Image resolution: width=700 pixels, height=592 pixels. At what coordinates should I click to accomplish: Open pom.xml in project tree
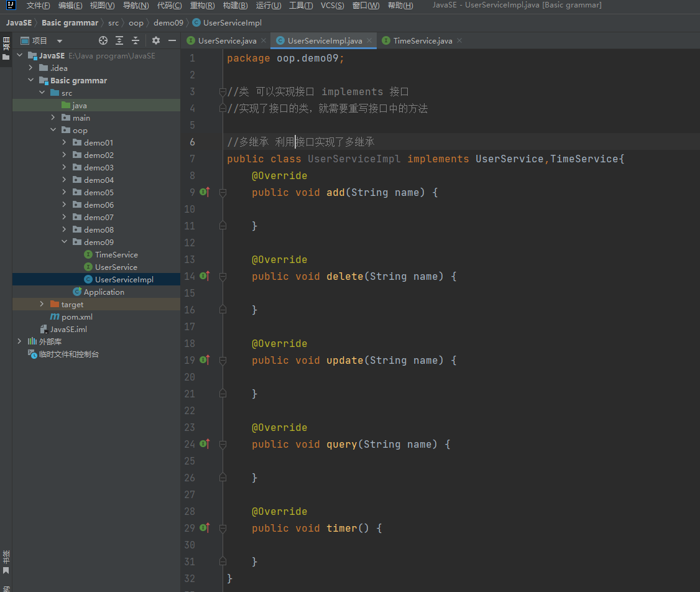coord(76,317)
